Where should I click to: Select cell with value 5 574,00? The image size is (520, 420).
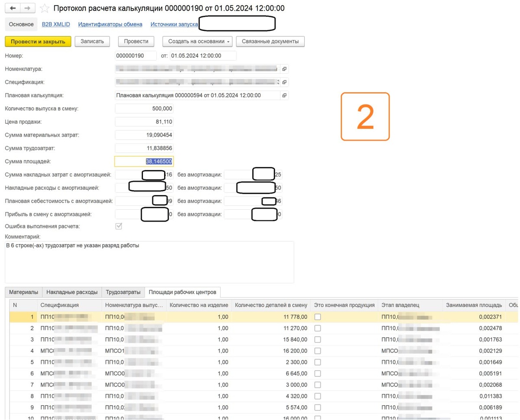point(271,407)
